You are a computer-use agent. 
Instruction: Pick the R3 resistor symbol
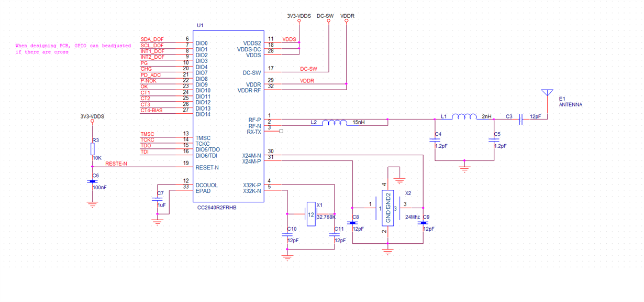tap(92, 148)
